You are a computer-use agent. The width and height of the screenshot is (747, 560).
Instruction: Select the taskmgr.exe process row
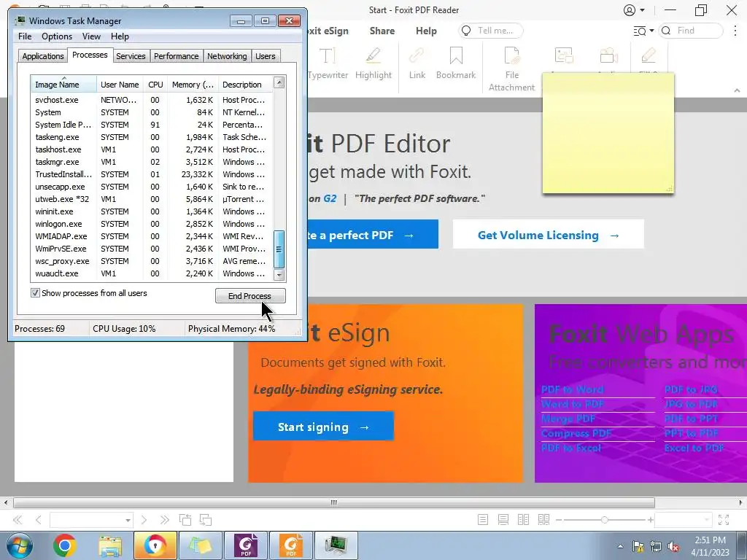[x=152, y=162]
